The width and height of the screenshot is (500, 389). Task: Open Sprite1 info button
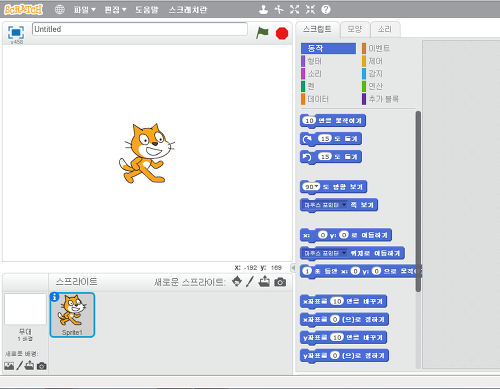54,297
